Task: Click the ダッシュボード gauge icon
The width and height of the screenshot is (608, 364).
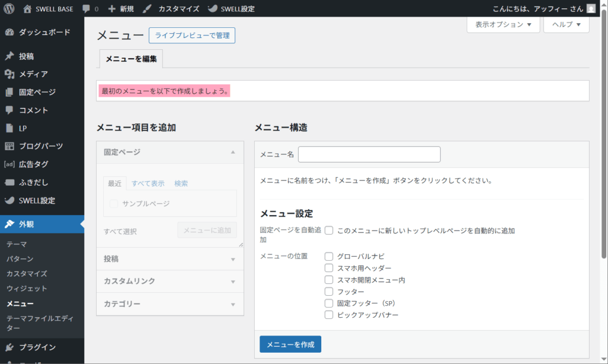Action: 9,32
